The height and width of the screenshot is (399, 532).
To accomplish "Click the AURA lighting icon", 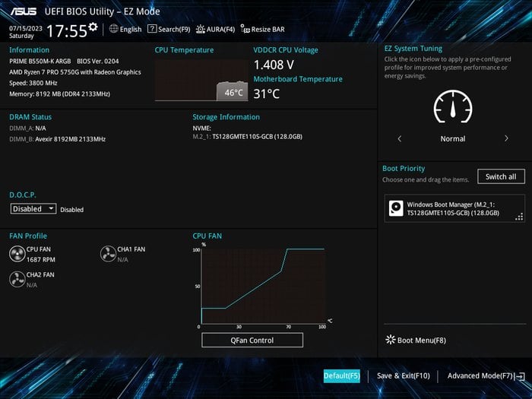I will pyautogui.click(x=200, y=29).
